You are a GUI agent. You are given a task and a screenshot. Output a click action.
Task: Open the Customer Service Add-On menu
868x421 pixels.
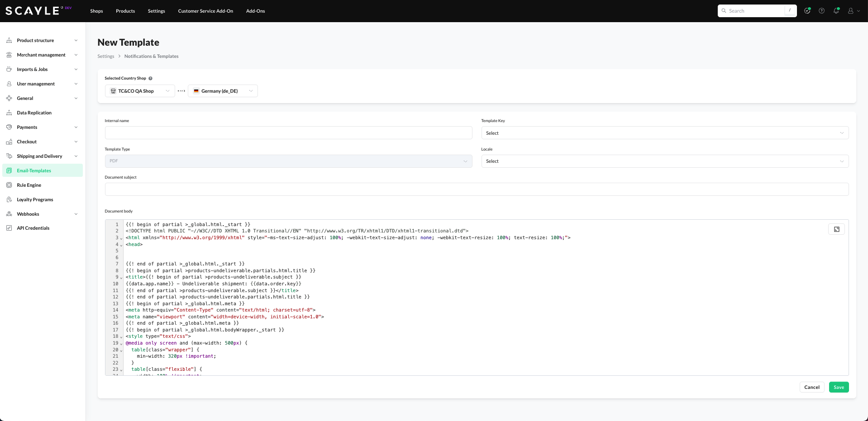pyautogui.click(x=205, y=11)
